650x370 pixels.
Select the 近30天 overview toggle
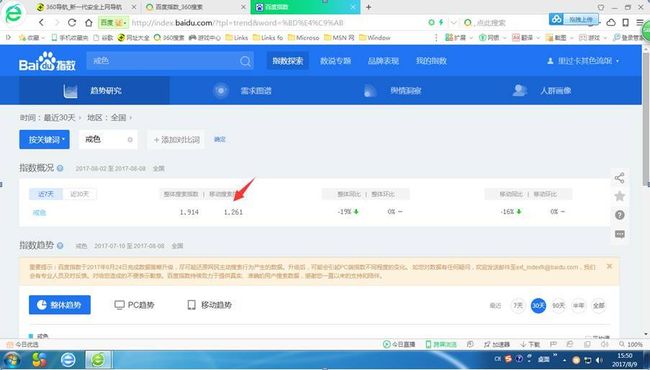(80, 194)
